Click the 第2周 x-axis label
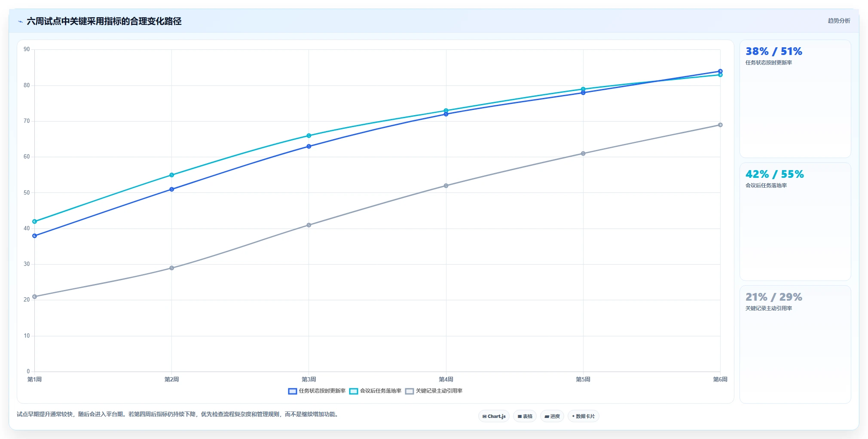Screen dimensions: 868x439 171,379
